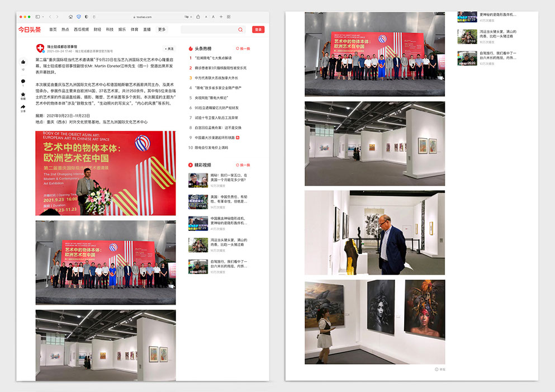Image resolution: width=555 pixels, height=392 pixels.
Task: Click the half-circle privacy report icon
Action: tap(87, 17)
